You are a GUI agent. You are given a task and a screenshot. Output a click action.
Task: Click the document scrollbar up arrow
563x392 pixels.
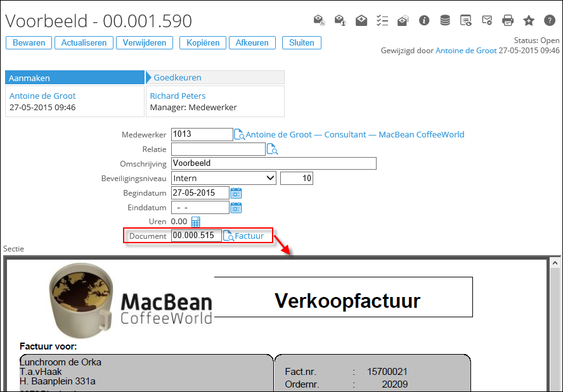[555, 263]
